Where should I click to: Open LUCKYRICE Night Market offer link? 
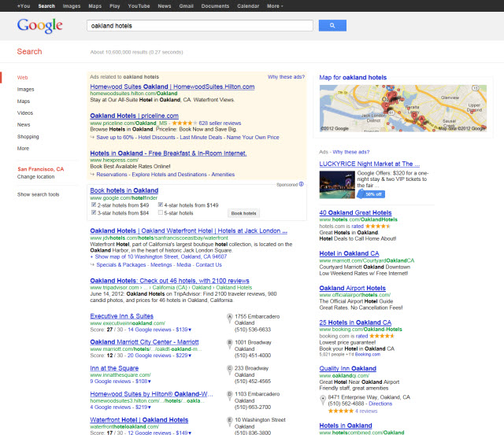pyautogui.click(x=369, y=164)
